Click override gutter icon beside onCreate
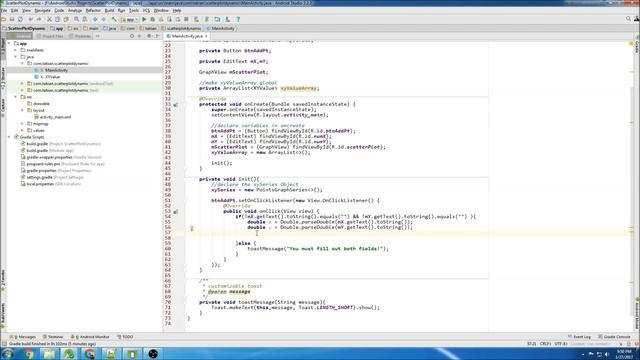The width and height of the screenshot is (640, 360). coord(176,104)
